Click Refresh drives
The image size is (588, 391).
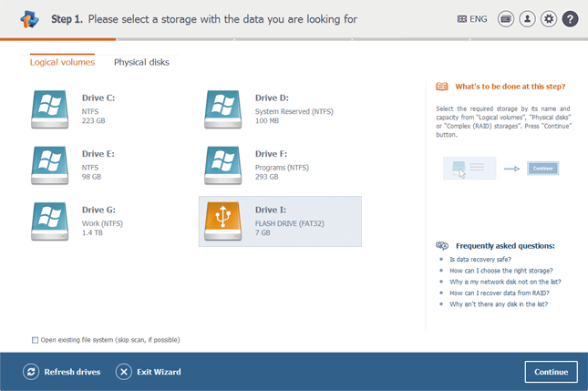click(62, 372)
